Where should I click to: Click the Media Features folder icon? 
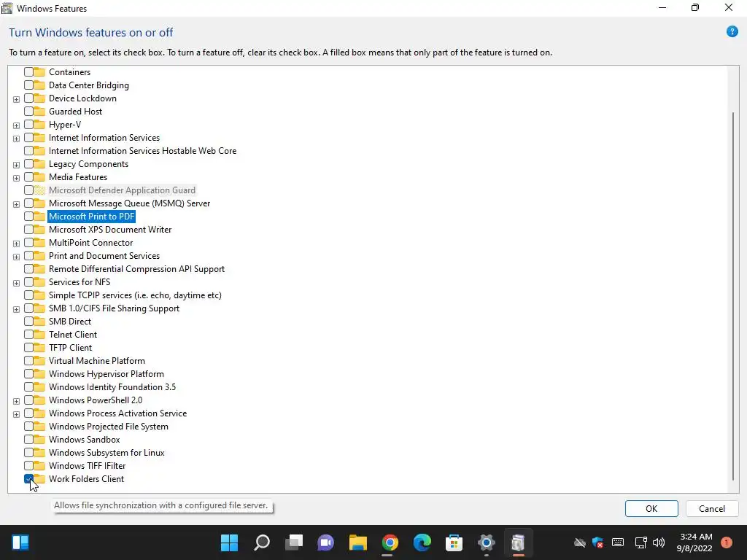pos(39,176)
